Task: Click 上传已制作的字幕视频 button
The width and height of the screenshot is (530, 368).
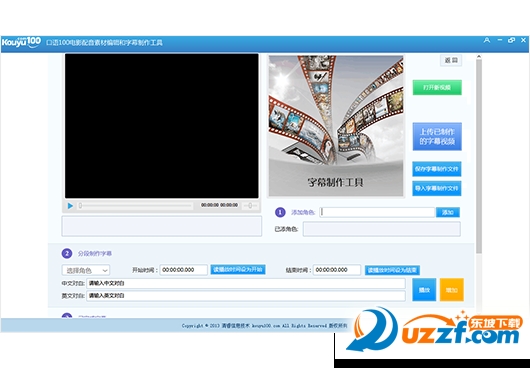Action: [437, 137]
